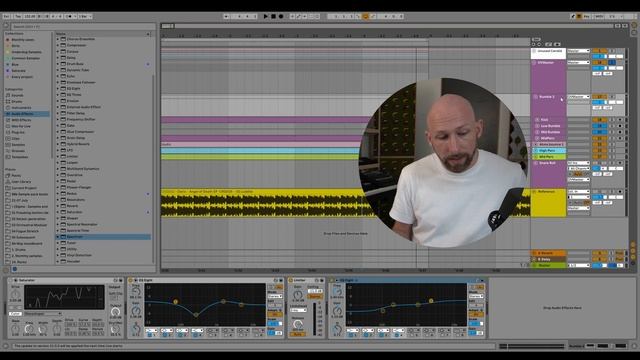
Task: Click the Limiter Gain knob
Action: tap(298, 295)
